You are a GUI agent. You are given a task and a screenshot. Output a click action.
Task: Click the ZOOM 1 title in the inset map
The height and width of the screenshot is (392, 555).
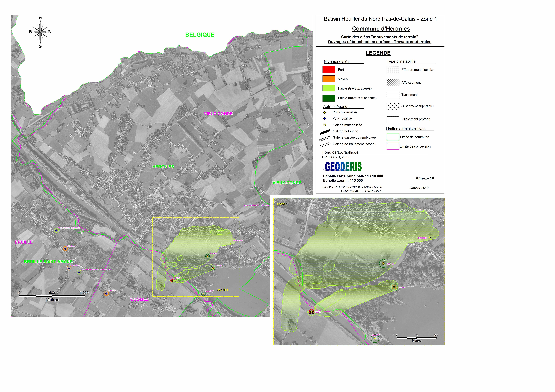(282, 204)
